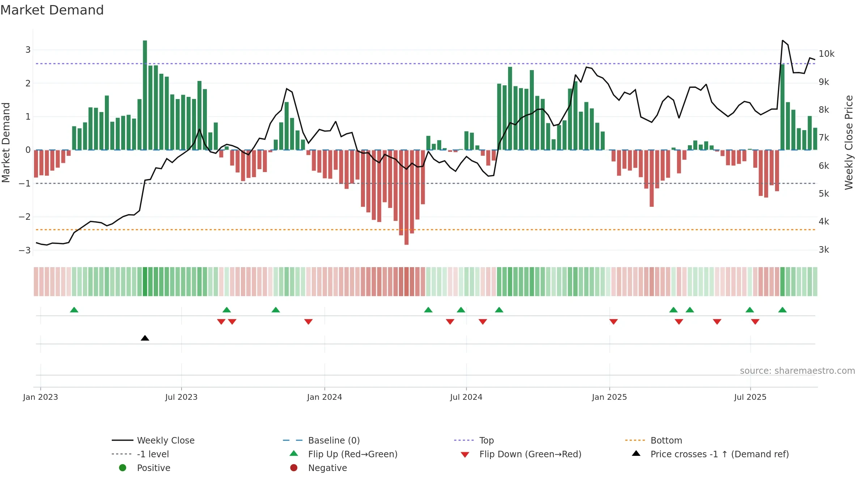This screenshot has height=488, width=868.
Task: Toggle the Negative legend entry
Action: [x=318, y=468]
